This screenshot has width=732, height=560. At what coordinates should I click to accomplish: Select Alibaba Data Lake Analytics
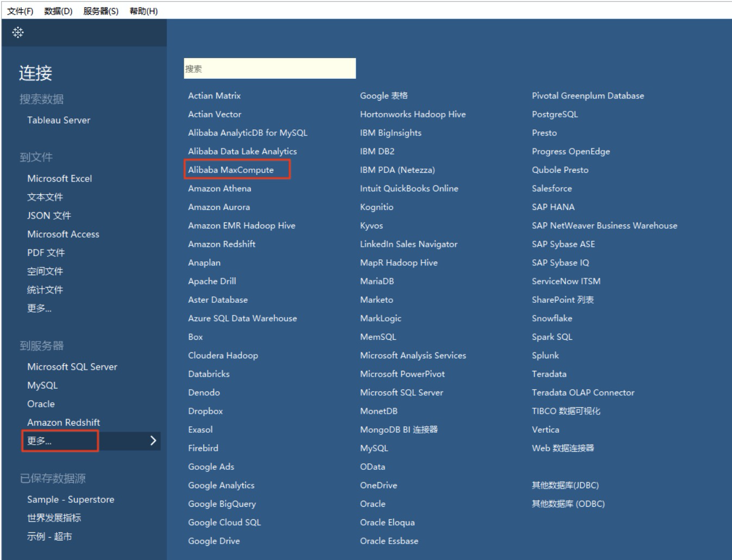243,151
